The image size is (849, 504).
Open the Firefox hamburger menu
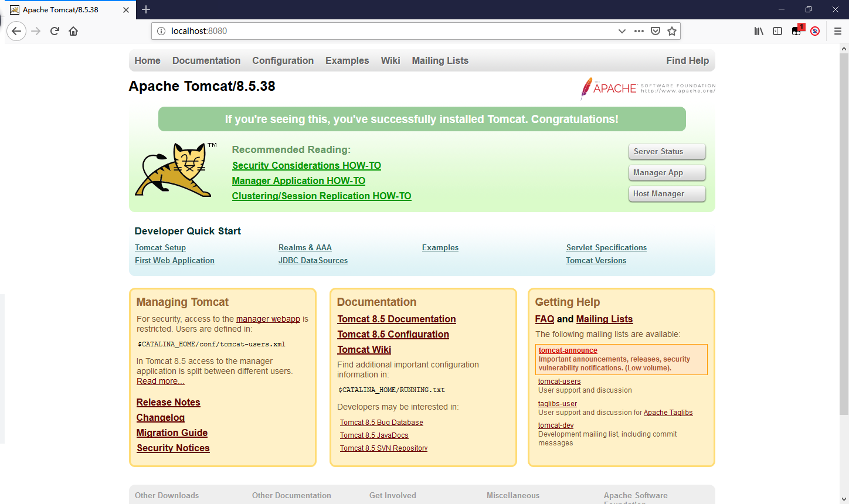[x=838, y=31]
